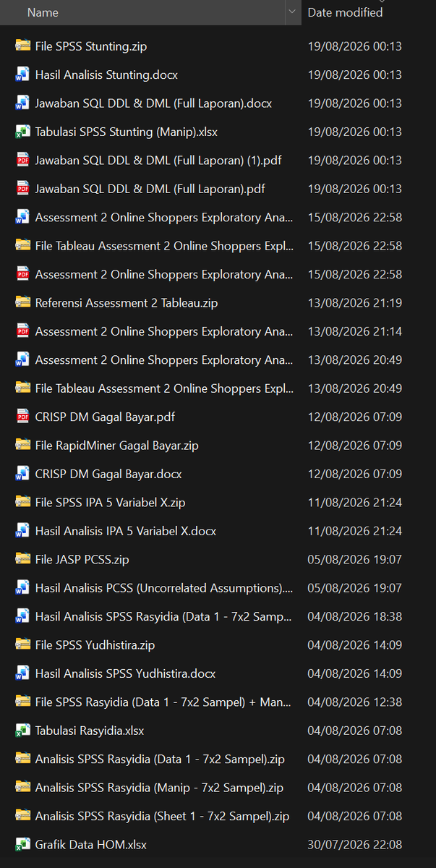Select file name Hasil Analisis IPA 5 Variabel X.docx

click(126, 531)
